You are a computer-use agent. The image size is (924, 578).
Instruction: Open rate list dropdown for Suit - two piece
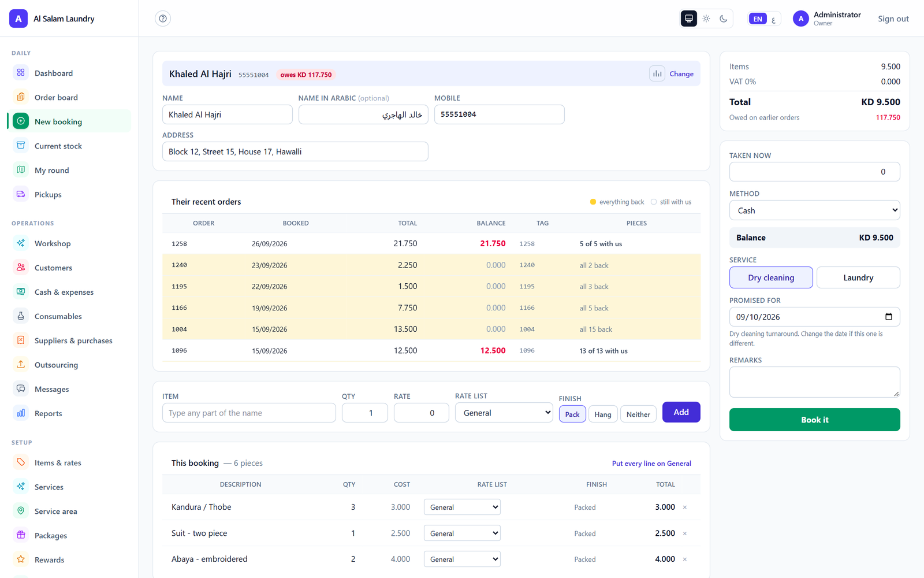coord(462,533)
